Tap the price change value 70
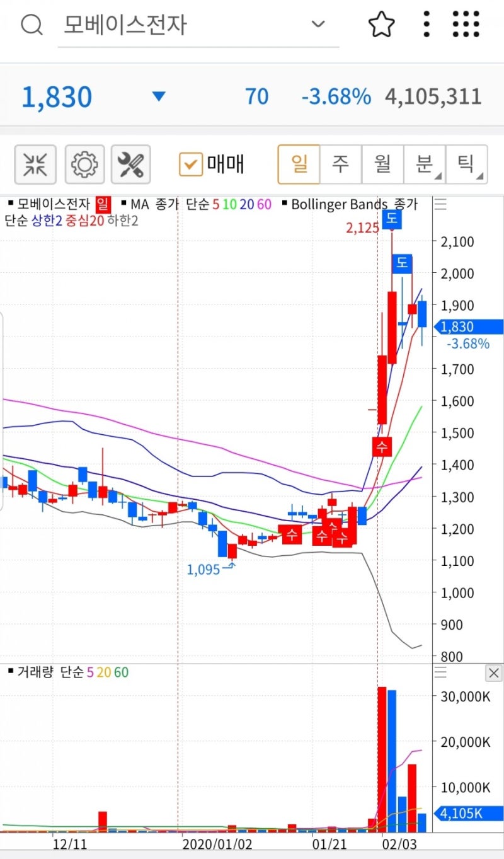Screen dimensions: 504x859 [256, 96]
